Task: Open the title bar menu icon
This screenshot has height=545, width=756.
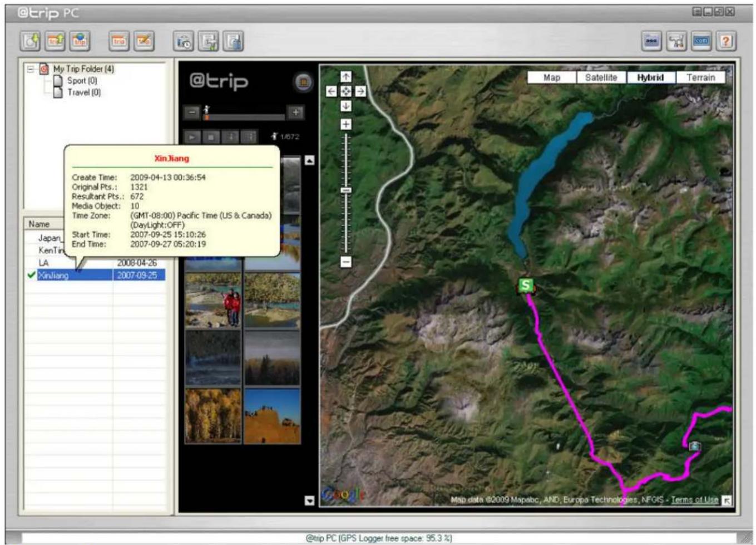Action: 696,12
